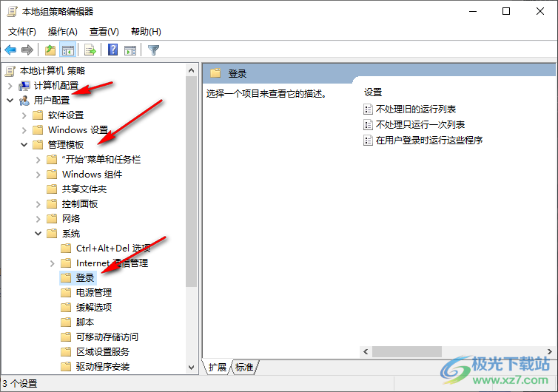
Task: Click the Forward arrow toolbar icon
Action: (27, 50)
